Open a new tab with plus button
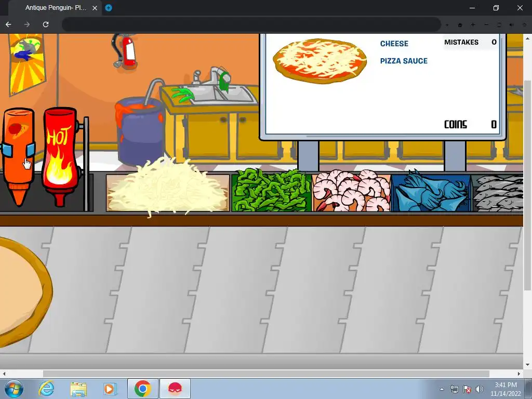Screen dimensions: 532x399 click(x=109, y=8)
